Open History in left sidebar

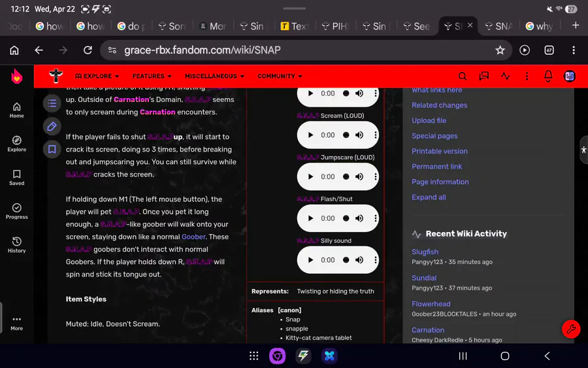tap(16, 245)
